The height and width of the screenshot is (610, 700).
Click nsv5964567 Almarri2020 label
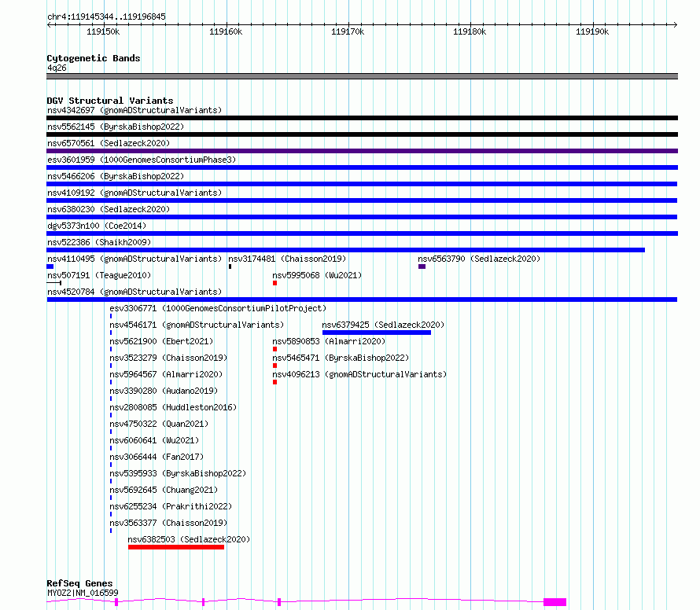click(x=166, y=374)
